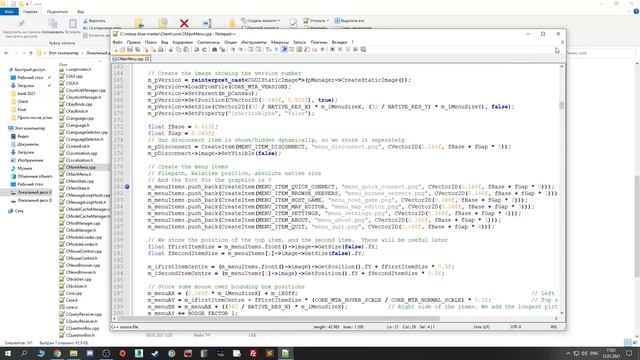Close the CMainMenu.cpp tab with its X
The width and height of the screenshot is (640, 360).
tap(147, 59)
